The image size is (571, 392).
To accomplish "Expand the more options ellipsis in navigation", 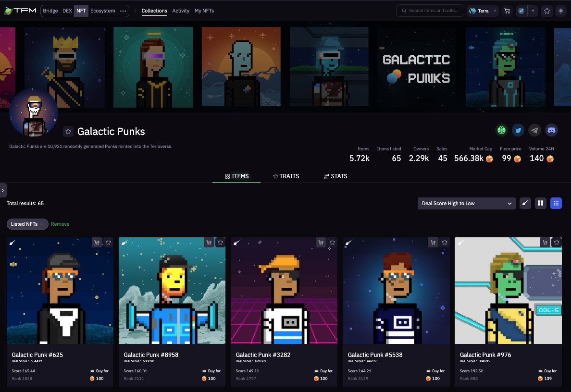I will point(123,11).
